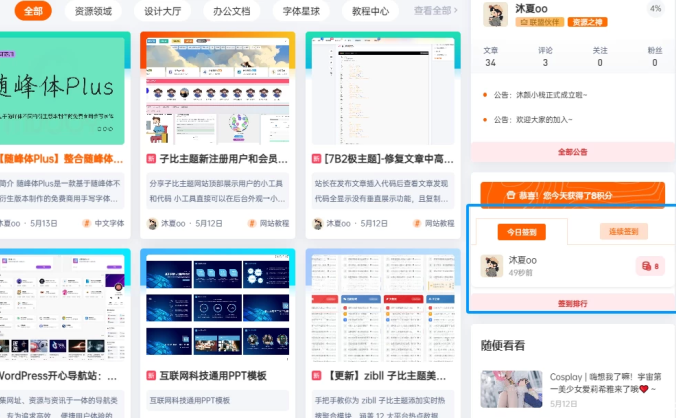This screenshot has height=418, width=676.
Task: Click the red badge icon before [7B2极主题]
Action: pyautogui.click(x=316, y=159)
